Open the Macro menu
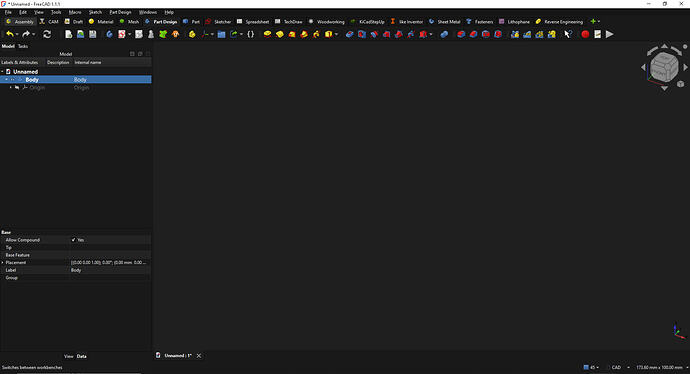690x374 pixels. click(x=75, y=12)
